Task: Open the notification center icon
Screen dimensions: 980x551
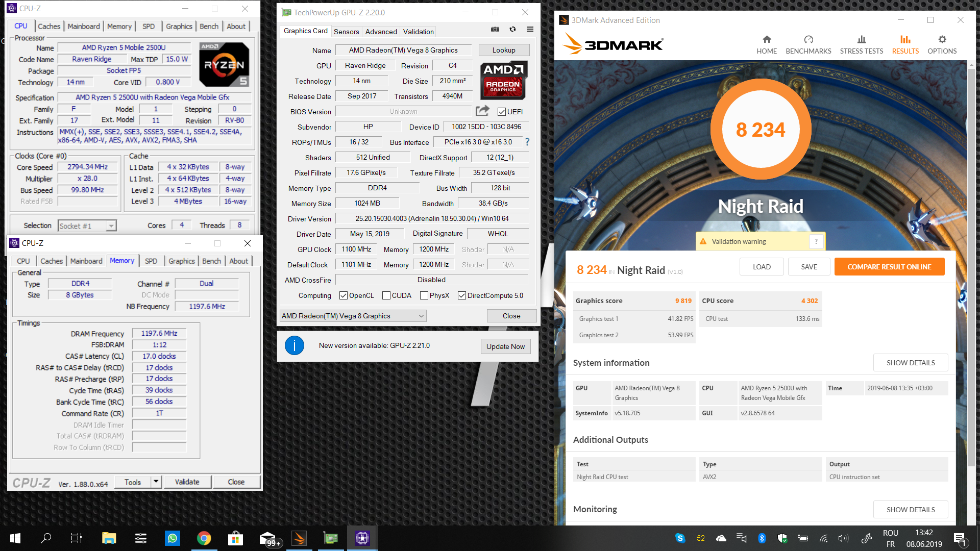Action: tap(960, 538)
